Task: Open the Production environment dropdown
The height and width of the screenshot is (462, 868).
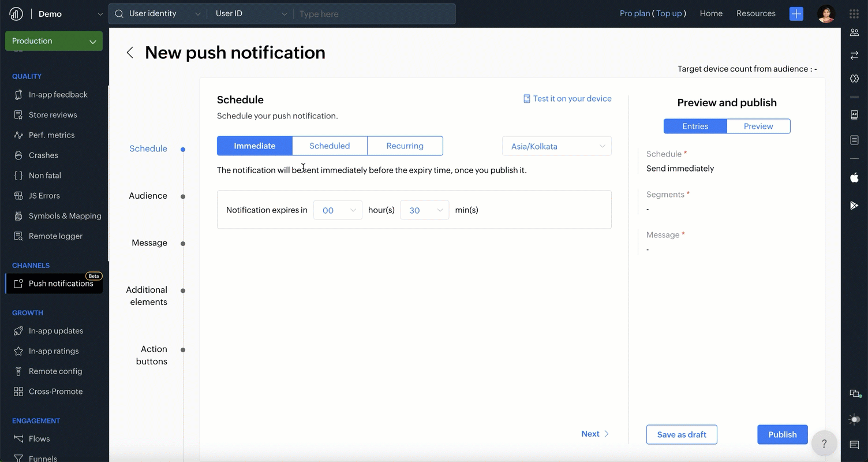Action: 54,41
